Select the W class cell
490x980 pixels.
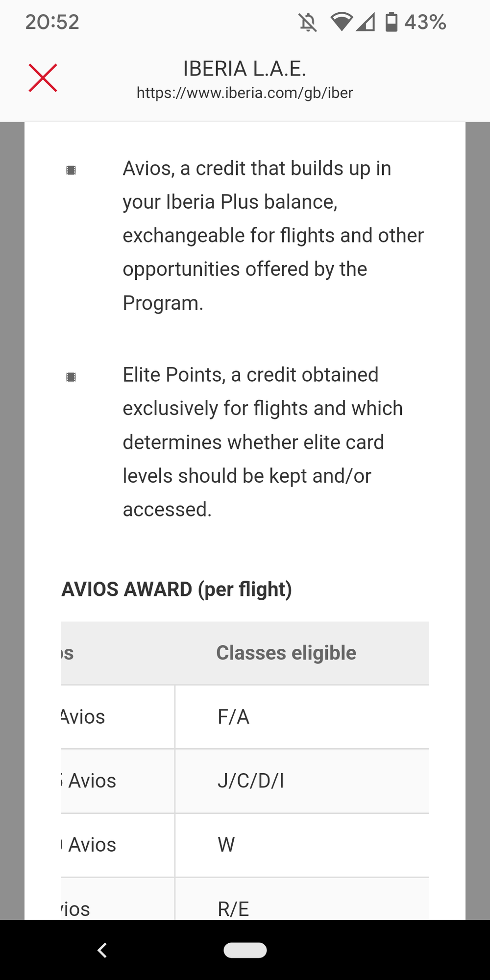click(x=226, y=845)
